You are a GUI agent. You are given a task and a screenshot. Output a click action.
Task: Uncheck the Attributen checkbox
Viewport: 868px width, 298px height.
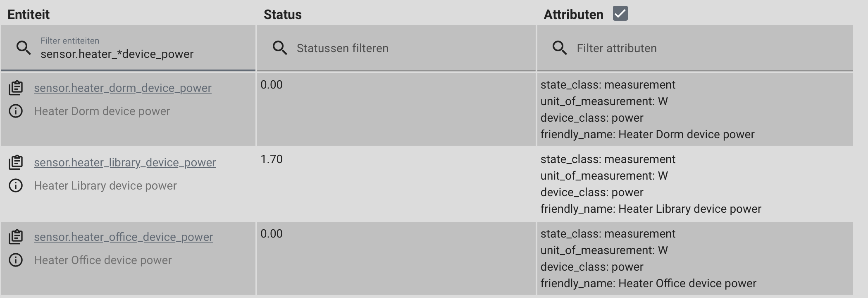click(x=619, y=13)
